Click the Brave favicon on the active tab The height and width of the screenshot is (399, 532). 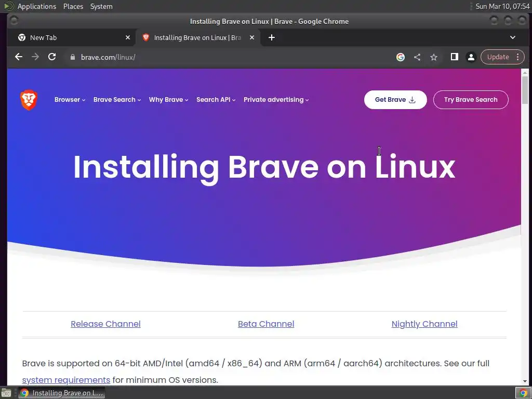pos(146,37)
